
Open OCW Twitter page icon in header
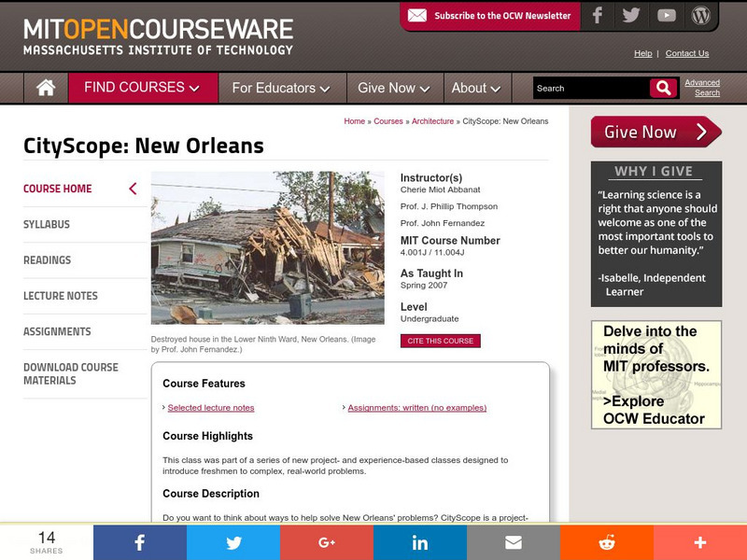point(631,16)
